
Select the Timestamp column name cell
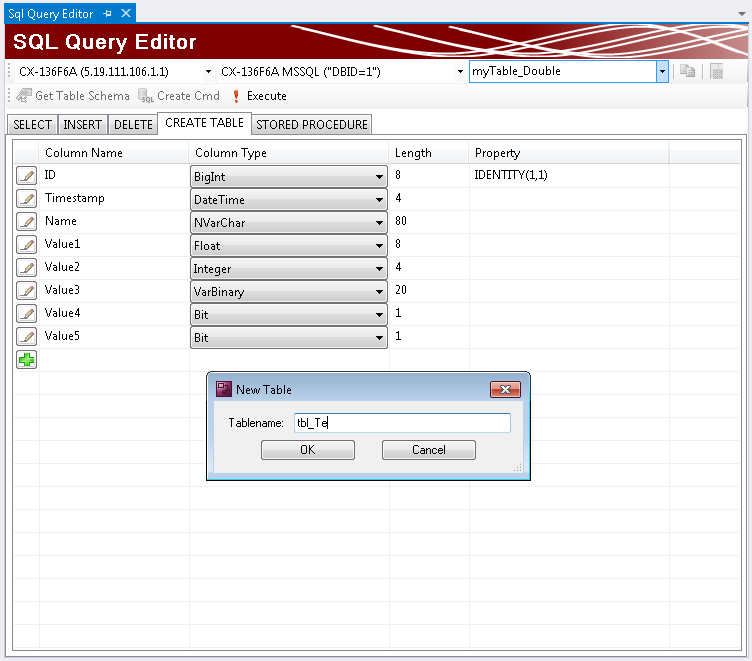(114, 199)
